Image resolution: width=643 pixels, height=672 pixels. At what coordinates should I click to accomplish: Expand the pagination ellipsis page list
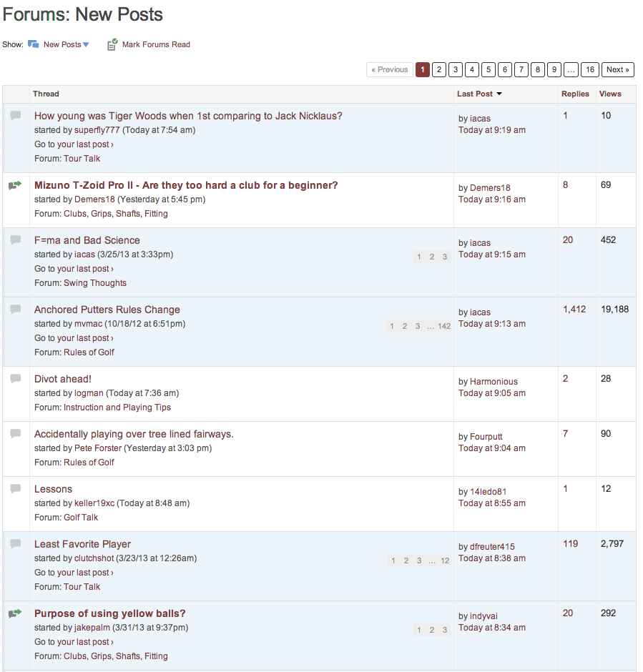(x=571, y=69)
